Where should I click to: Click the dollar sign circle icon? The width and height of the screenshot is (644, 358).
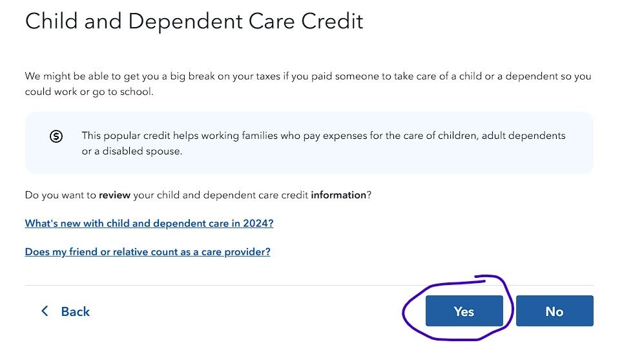click(x=56, y=136)
